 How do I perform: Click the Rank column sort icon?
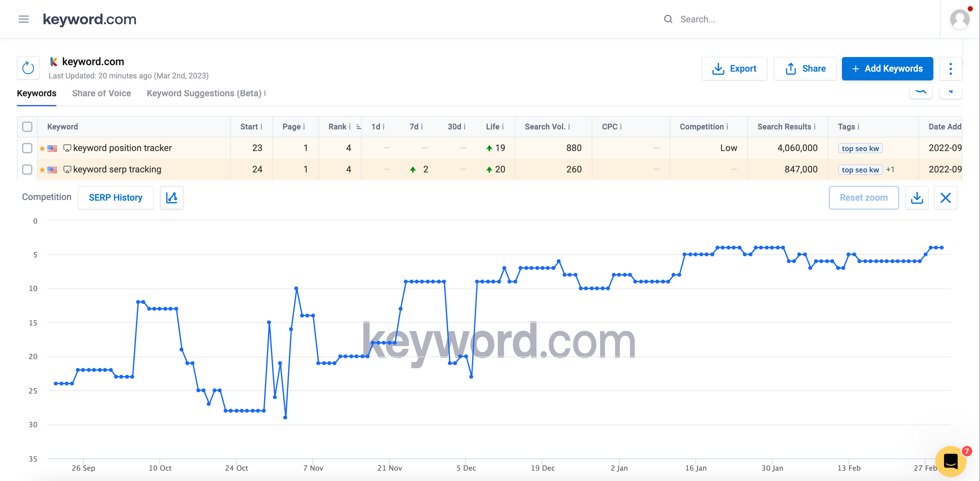pos(358,127)
